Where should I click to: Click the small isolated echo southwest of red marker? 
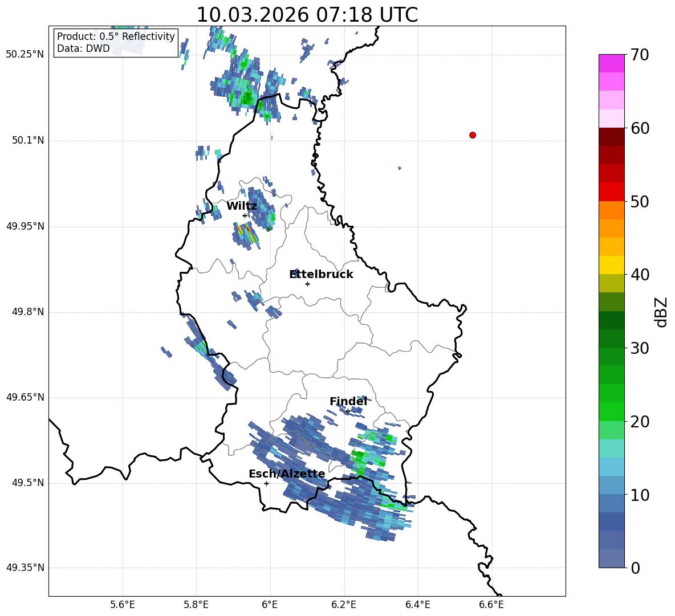point(400,168)
